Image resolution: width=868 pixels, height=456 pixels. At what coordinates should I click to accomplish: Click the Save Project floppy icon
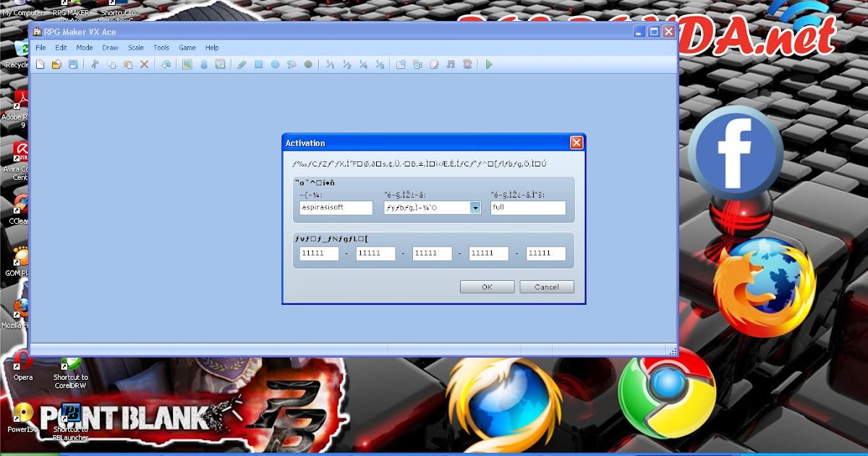click(x=73, y=64)
